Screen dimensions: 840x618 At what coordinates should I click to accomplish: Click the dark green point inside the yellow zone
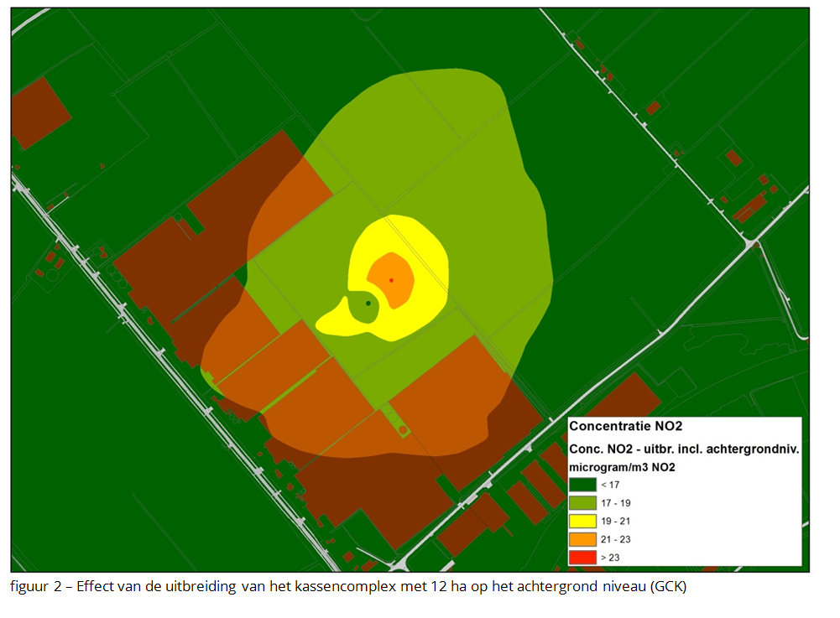pos(368,303)
